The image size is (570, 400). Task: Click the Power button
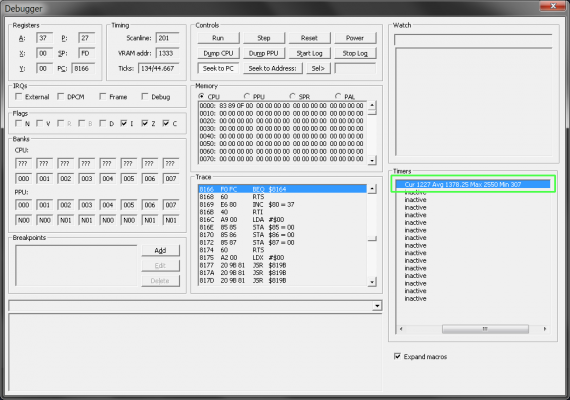point(355,38)
